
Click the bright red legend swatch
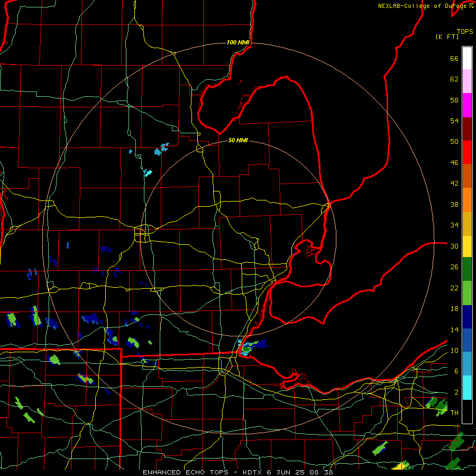(467, 152)
